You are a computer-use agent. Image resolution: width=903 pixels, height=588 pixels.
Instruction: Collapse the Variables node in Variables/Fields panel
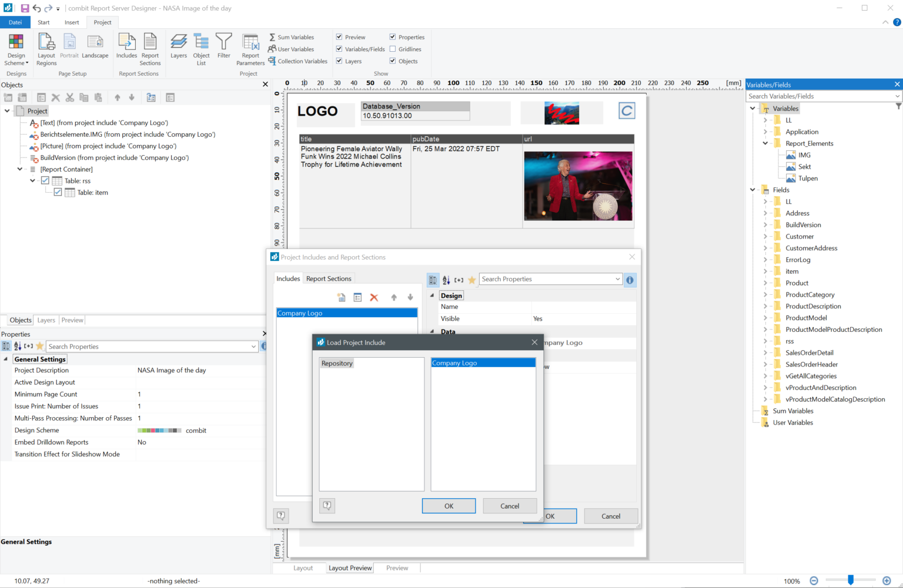[753, 108]
